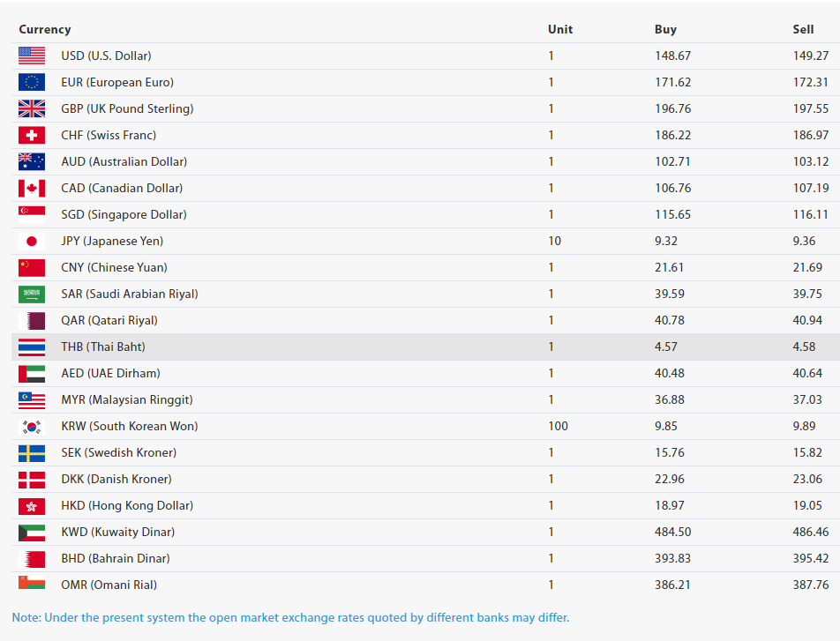Click the KWD buy rate 484.50
Image resolution: width=840 pixels, height=641 pixels.
pyautogui.click(x=672, y=532)
